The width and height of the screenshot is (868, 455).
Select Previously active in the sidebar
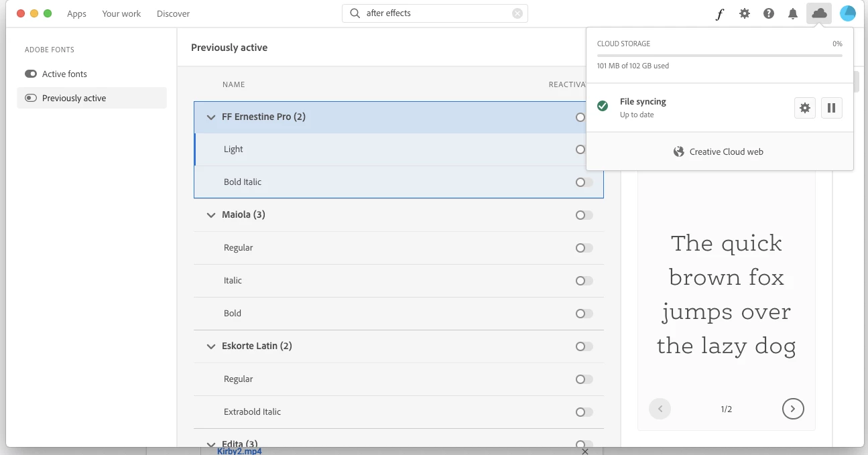[x=92, y=98]
